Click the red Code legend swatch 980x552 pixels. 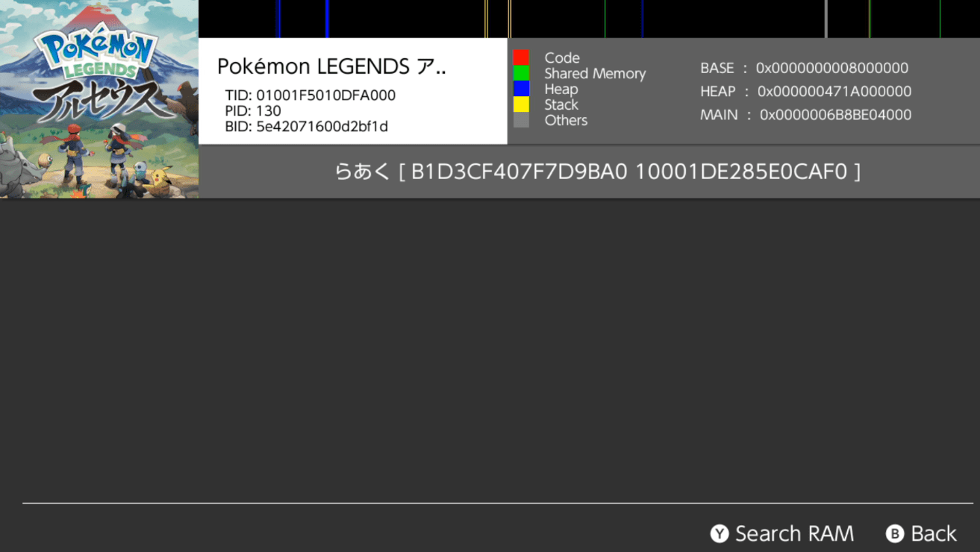pyautogui.click(x=521, y=57)
